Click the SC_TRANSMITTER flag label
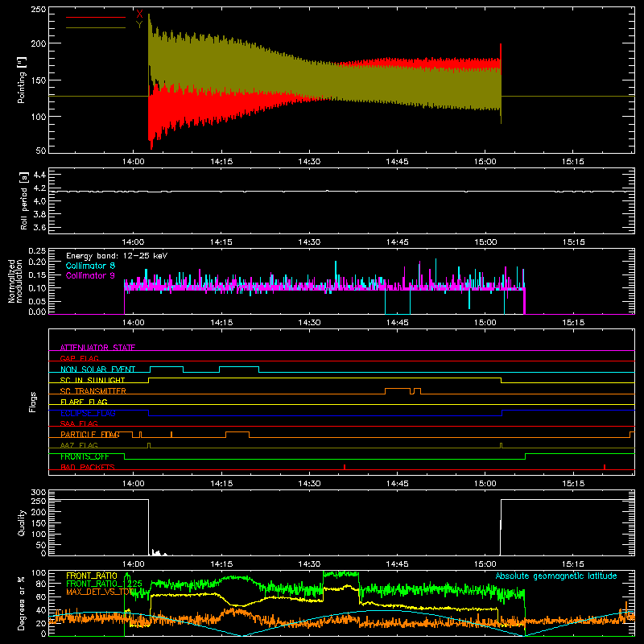The width and height of the screenshot is (644, 644). (x=93, y=391)
